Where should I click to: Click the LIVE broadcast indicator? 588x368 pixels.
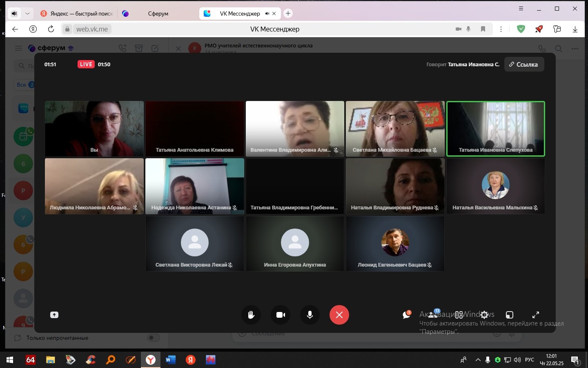coord(86,64)
